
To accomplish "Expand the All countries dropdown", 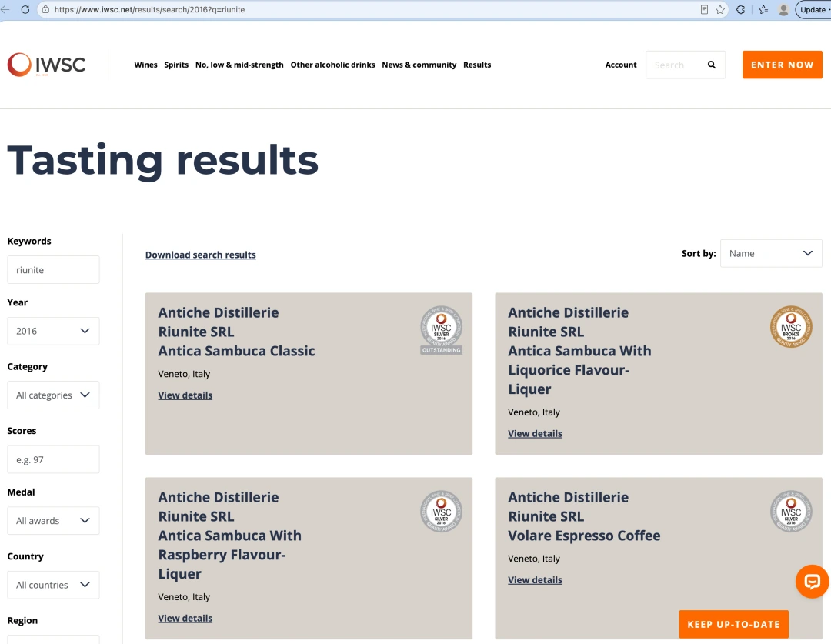I will (x=54, y=586).
